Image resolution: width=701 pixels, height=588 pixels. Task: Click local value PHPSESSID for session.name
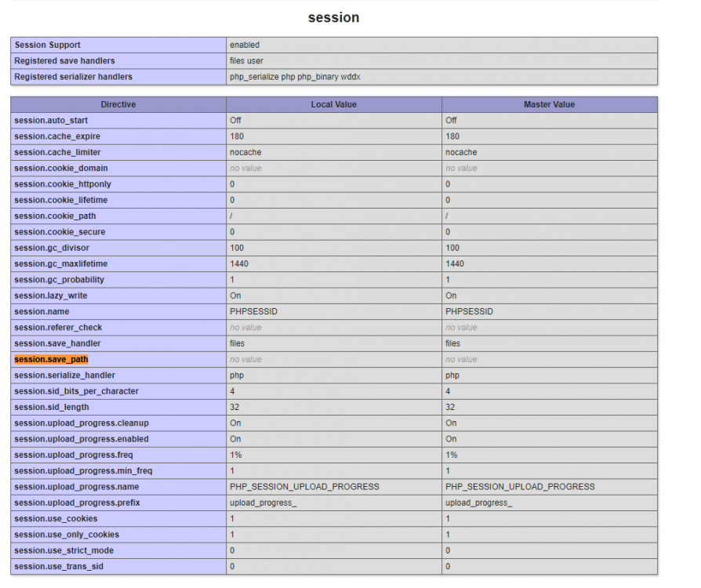coord(253,311)
